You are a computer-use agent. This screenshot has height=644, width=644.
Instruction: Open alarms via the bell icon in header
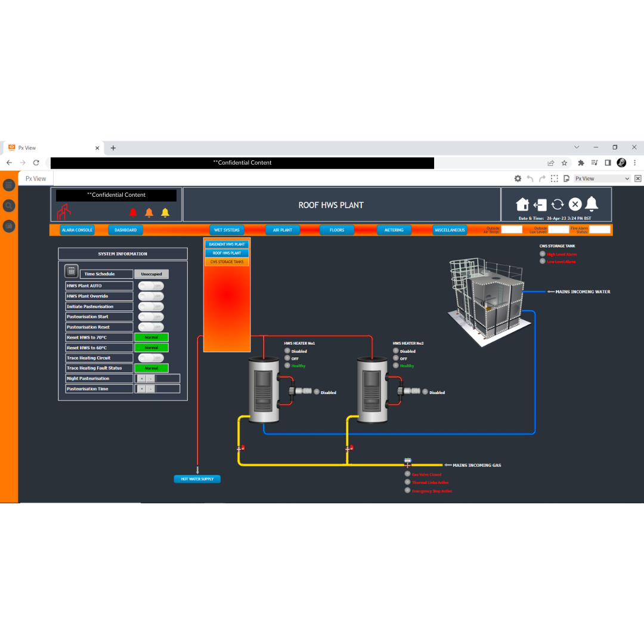[592, 205]
